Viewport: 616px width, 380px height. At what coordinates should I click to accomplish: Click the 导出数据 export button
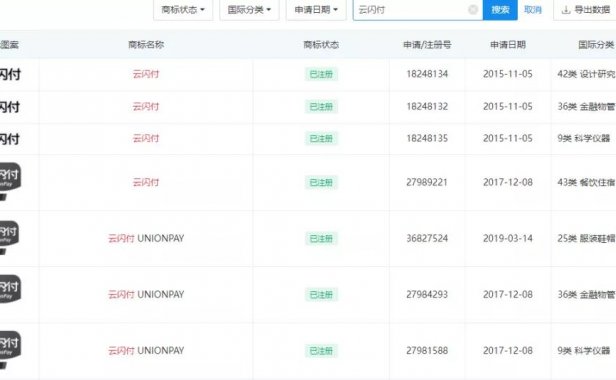coord(585,10)
